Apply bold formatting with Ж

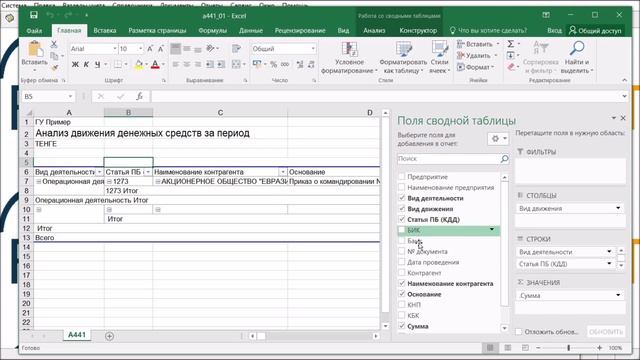pyautogui.click(x=75, y=64)
